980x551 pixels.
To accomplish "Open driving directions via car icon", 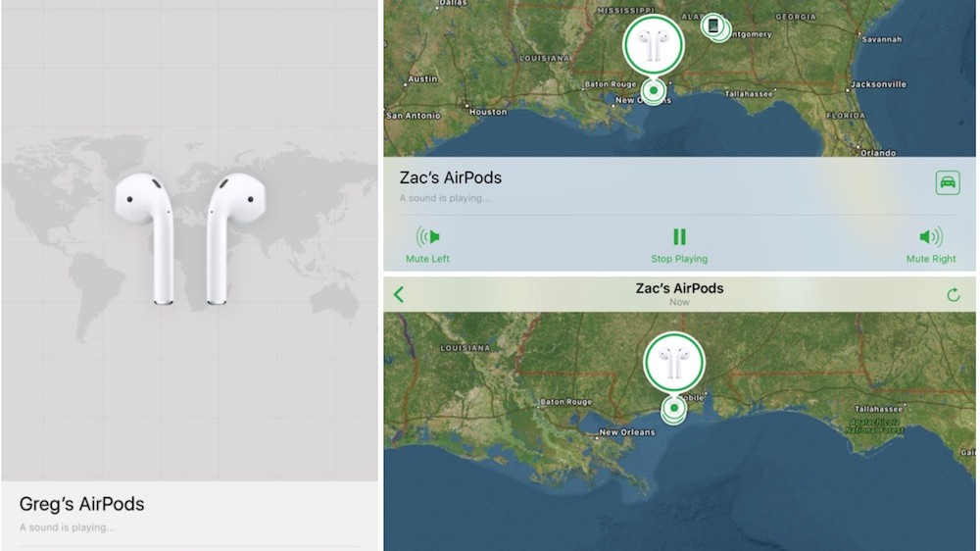I will 948,182.
